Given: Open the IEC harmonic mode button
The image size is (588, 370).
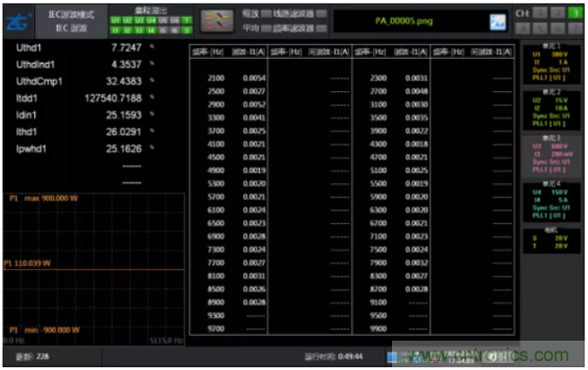Looking at the screenshot, I should pyautogui.click(x=72, y=22).
